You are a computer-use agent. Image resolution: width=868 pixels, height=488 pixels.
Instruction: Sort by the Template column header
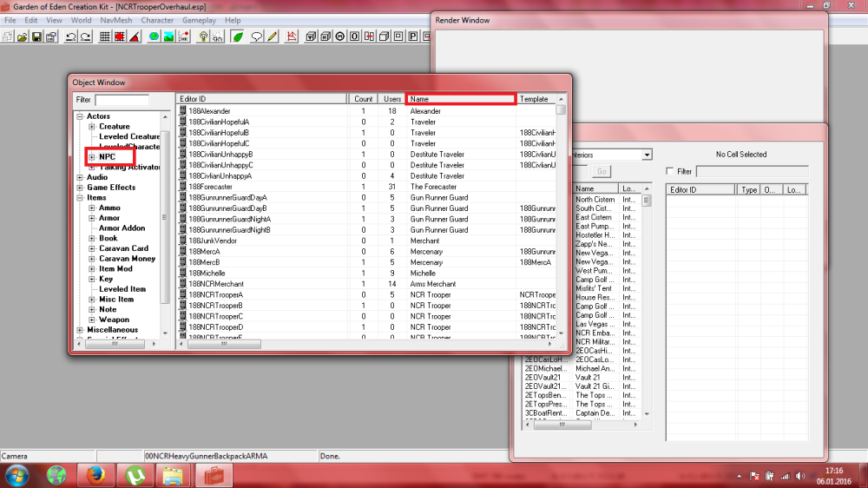coord(536,99)
